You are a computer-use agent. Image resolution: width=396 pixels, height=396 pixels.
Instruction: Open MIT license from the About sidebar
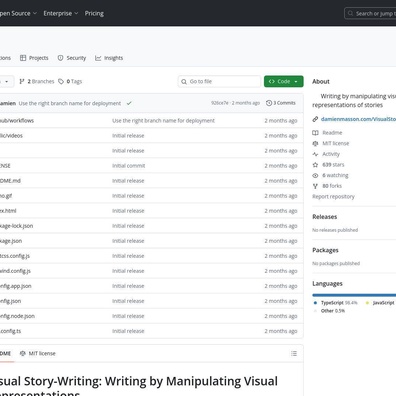[x=336, y=143]
